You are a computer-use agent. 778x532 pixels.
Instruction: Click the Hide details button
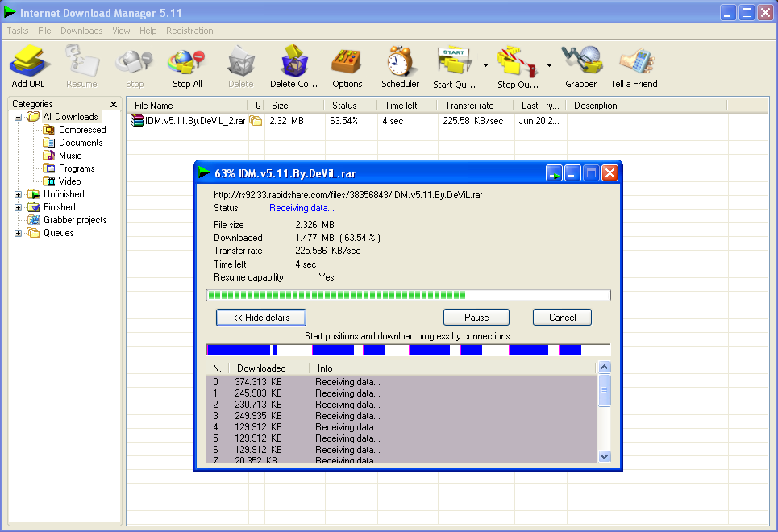(261, 318)
